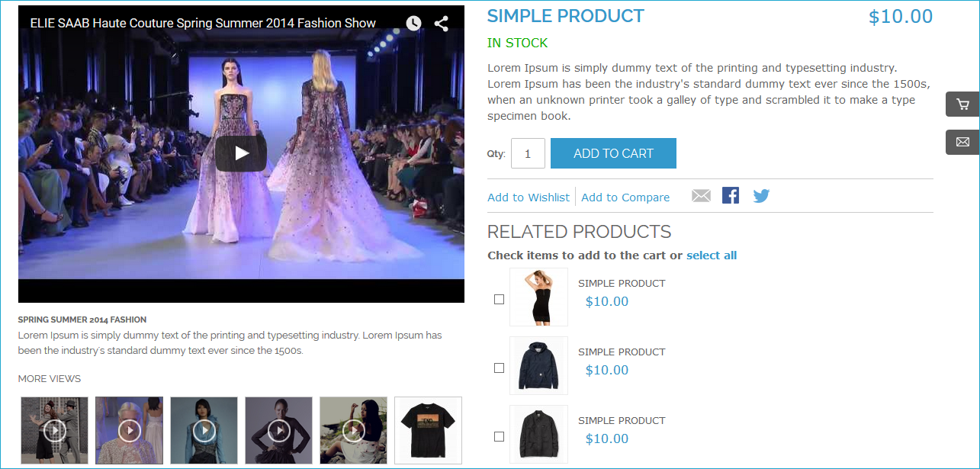This screenshot has height=469, width=980.
Task: Share the product on Twitter
Action: click(761, 196)
